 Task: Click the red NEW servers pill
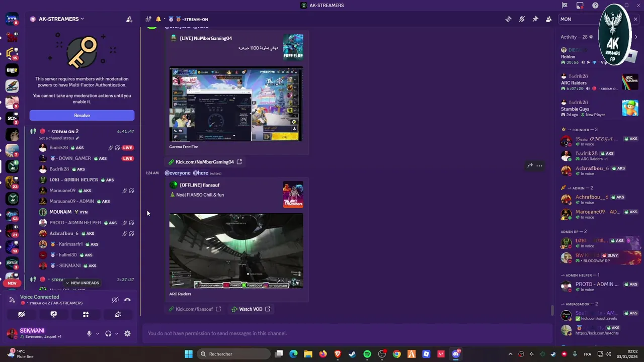click(12, 283)
